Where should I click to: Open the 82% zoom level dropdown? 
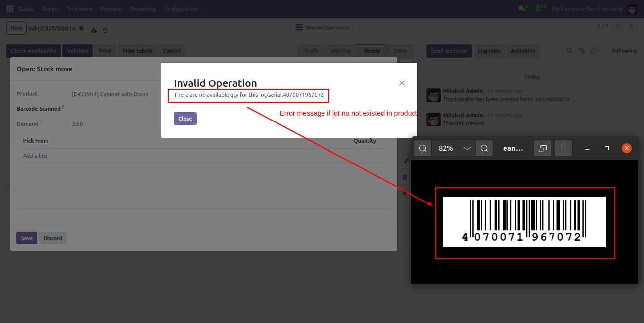tap(454, 148)
